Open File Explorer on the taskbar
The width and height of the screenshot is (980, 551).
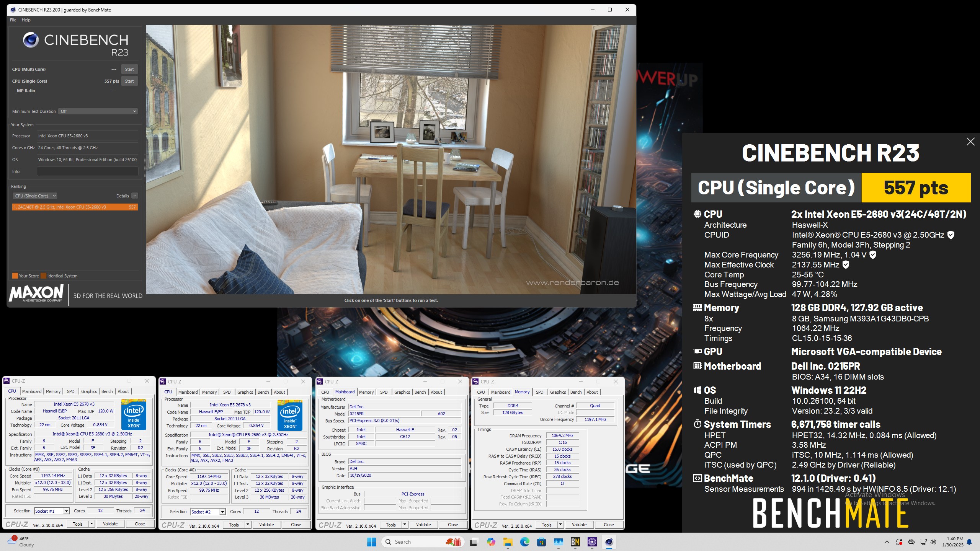click(508, 542)
